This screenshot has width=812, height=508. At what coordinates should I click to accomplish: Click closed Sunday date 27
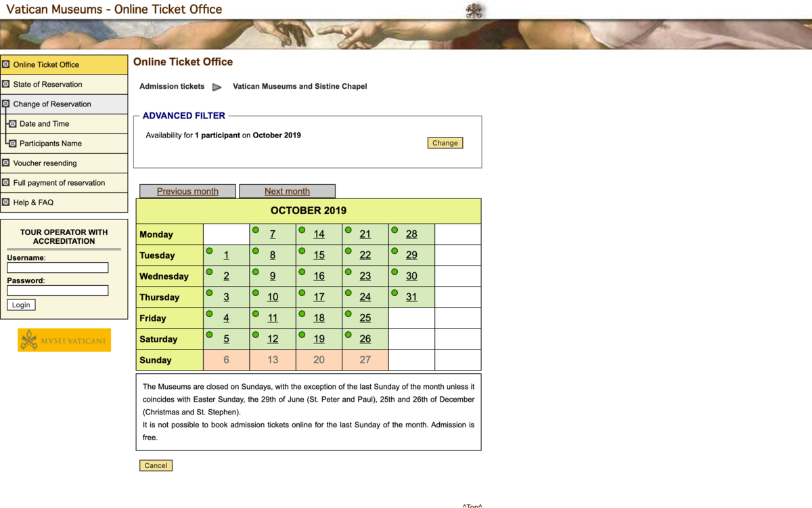pyautogui.click(x=365, y=360)
